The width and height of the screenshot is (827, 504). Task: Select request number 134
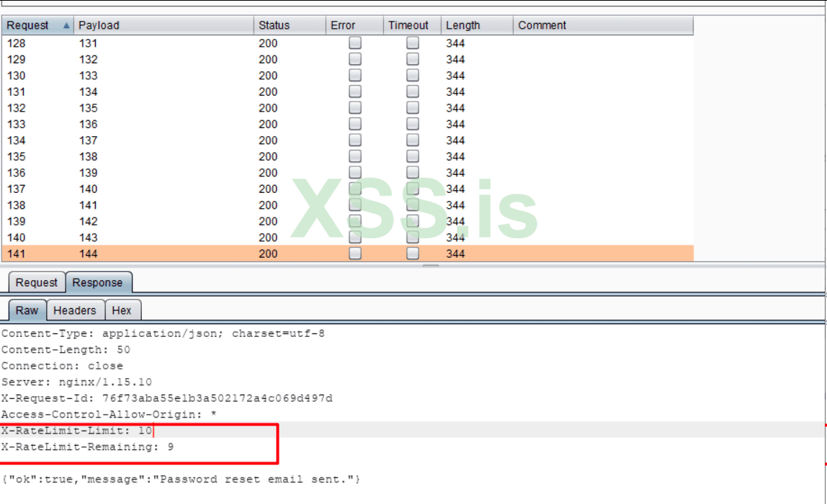(x=17, y=141)
